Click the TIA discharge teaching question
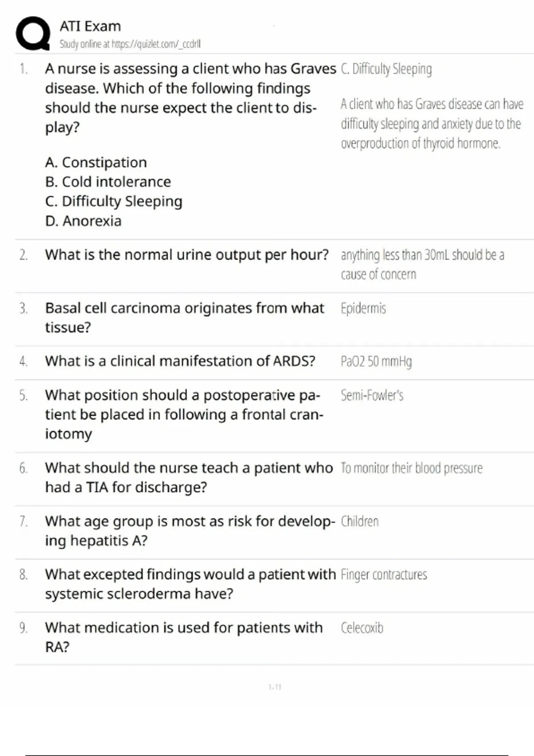 tap(189, 478)
